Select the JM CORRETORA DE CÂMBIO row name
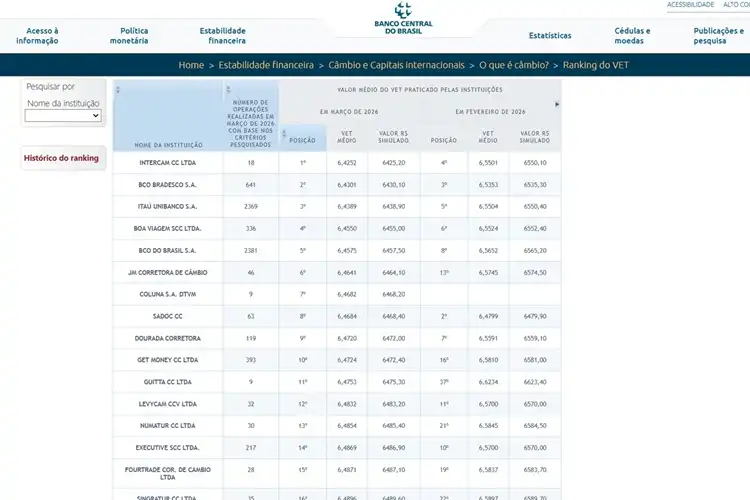The image size is (750, 500). click(x=167, y=273)
